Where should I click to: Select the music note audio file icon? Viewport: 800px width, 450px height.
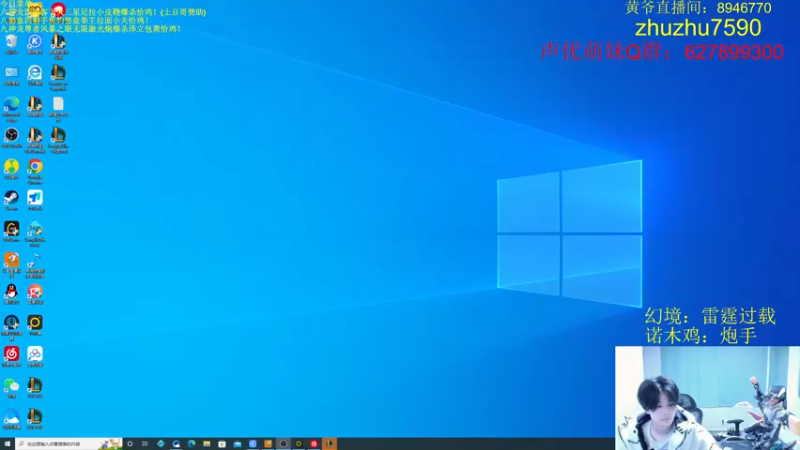(35, 264)
